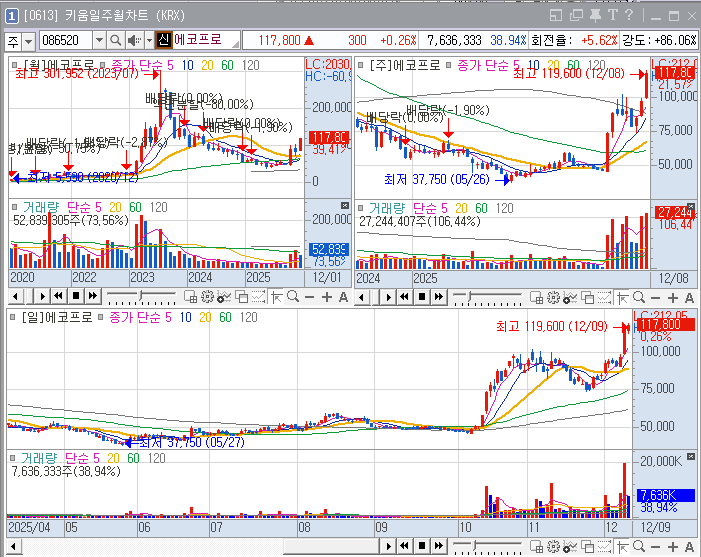This screenshot has width=701, height=557.
Task: Toggle daily chart 종가 단순 moving average marker
Action: point(101,317)
